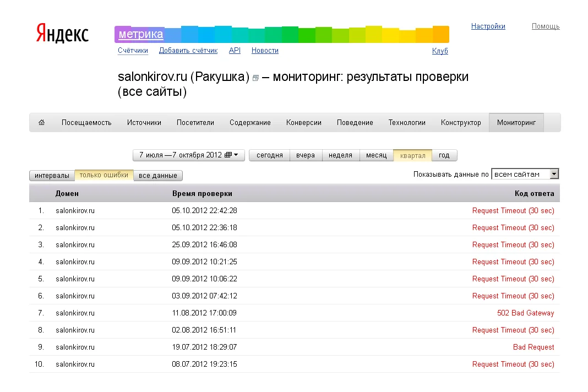
Task: Select сегодня period
Action: click(x=270, y=155)
